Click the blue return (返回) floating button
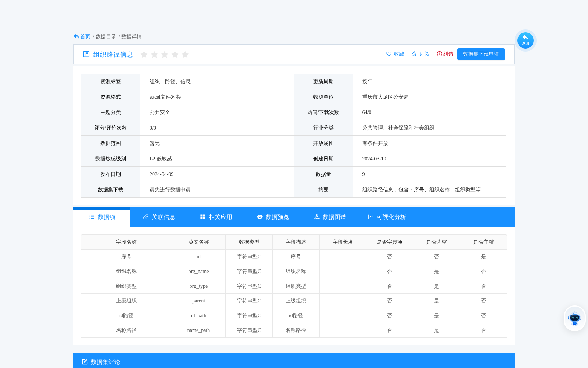Screen dimensions: 588x368 point(525,40)
